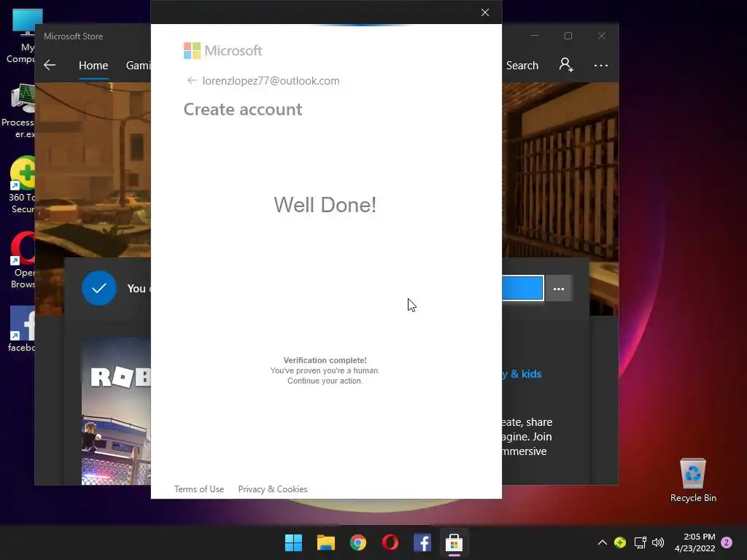747x560 pixels.
Task: Click the 'Verification complete!' text
Action: [x=325, y=360]
